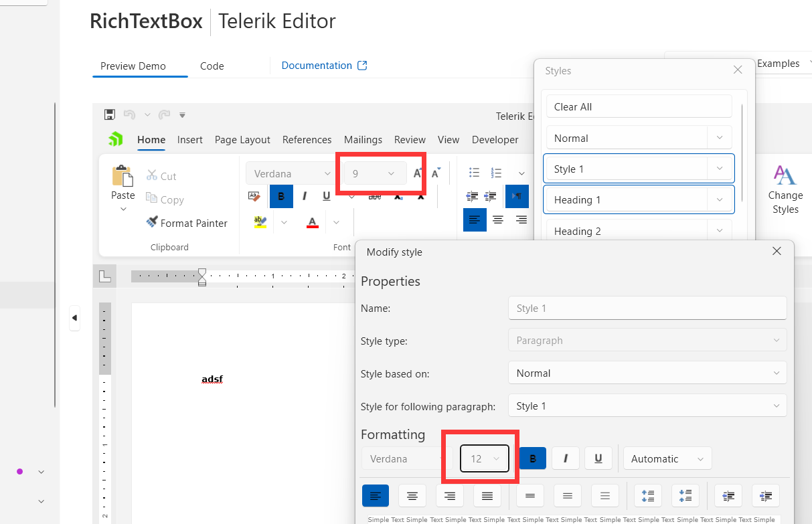Viewport: 812px width, 524px height.
Task: Click the Change Styles button
Action: point(785,189)
